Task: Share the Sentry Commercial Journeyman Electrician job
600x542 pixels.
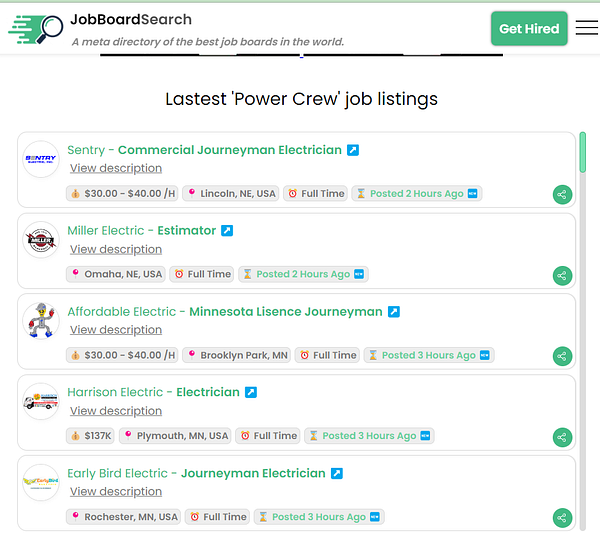Action: [x=562, y=194]
